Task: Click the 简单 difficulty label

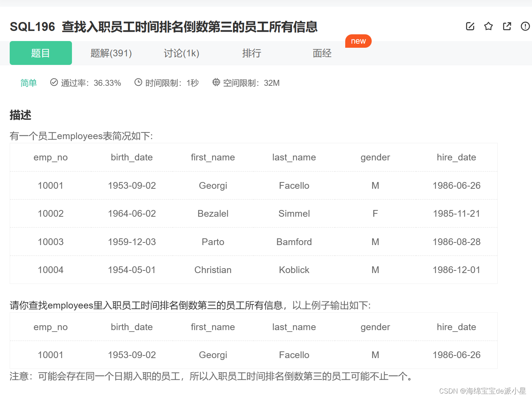Action: click(x=29, y=83)
